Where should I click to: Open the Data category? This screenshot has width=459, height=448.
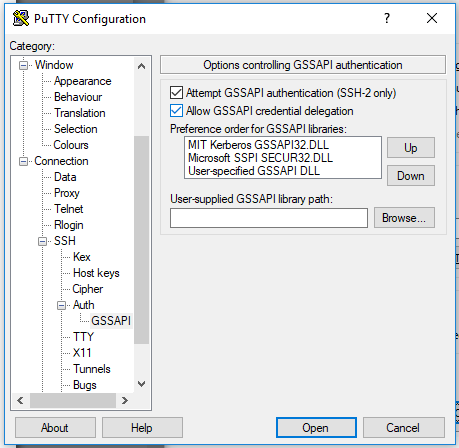click(65, 177)
